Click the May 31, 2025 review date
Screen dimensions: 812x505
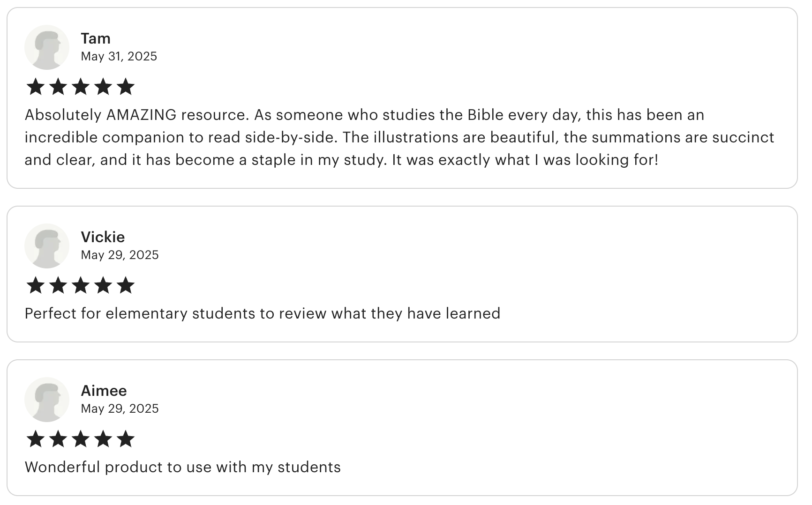coord(119,56)
